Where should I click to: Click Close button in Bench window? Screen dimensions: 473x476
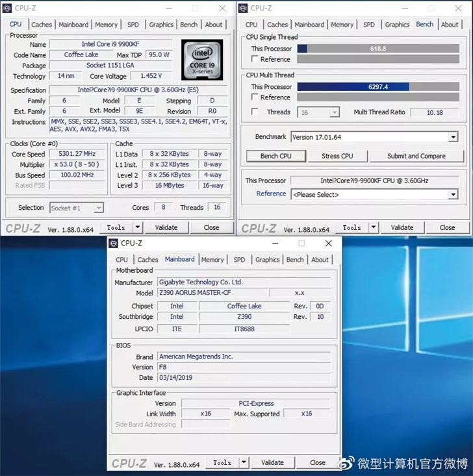click(447, 227)
